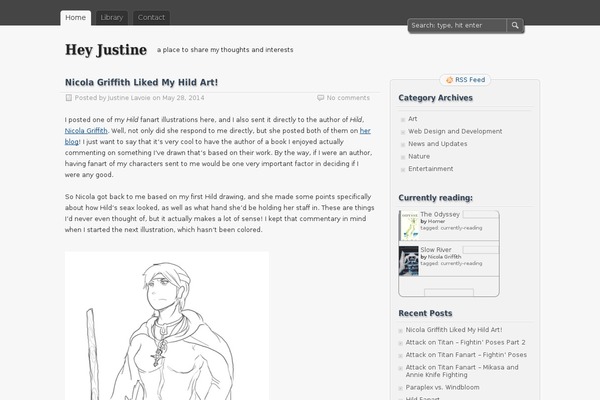Open the No comments link
This screenshot has height=400, width=600.
348,98
